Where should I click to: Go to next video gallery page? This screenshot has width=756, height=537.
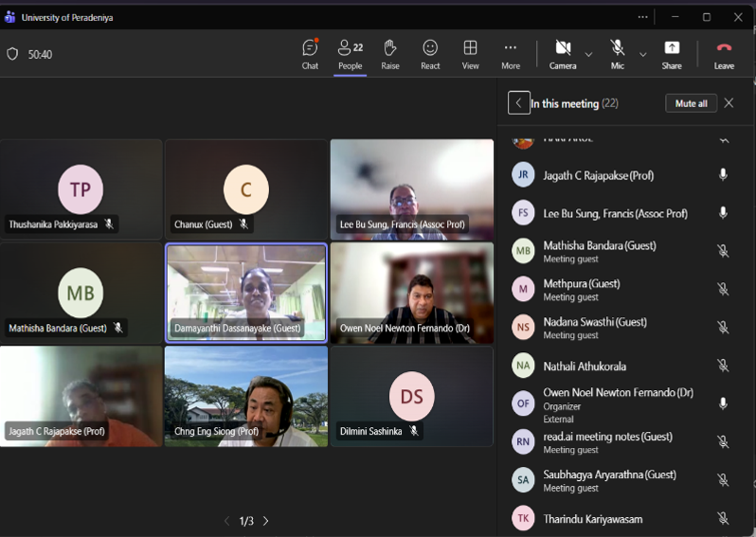click(265, 521)
